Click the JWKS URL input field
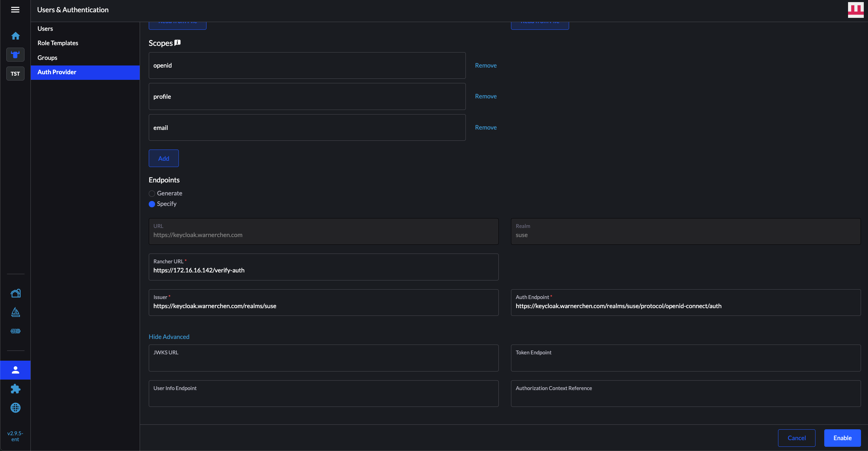Viewport: 868px width, 451px height. 323,361
